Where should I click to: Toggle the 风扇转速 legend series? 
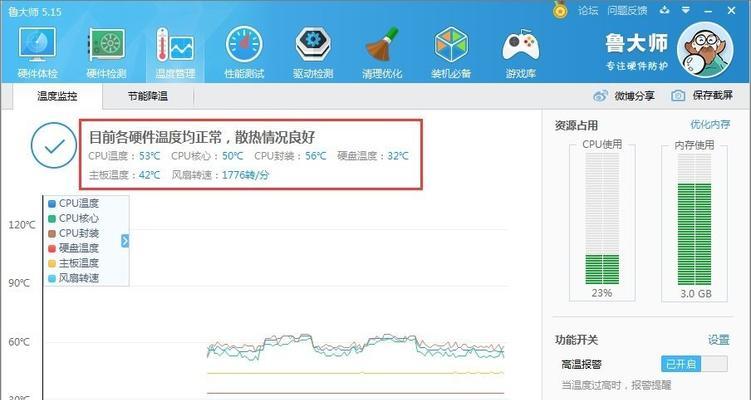click(x=73, y=278)
